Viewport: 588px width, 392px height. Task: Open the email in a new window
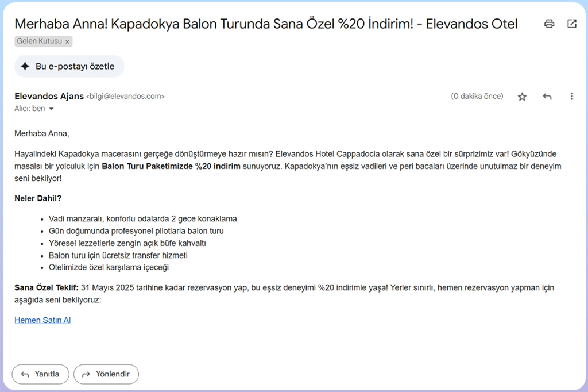[572, 24]
